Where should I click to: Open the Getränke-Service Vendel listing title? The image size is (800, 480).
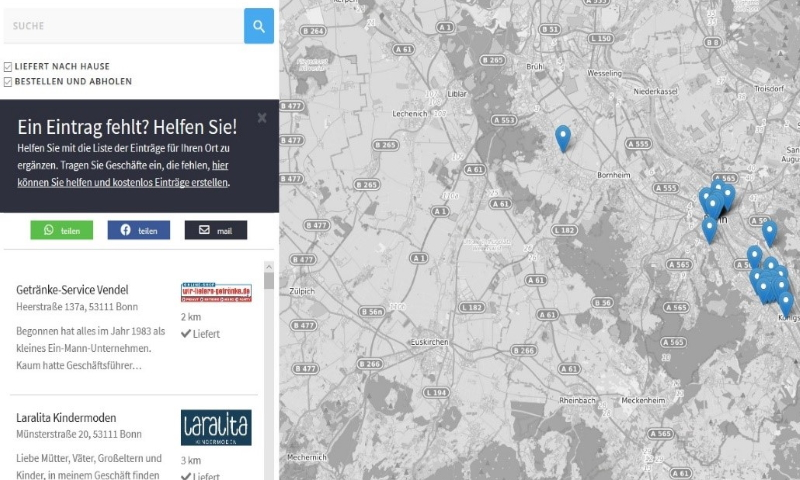(x=72, y=290)
